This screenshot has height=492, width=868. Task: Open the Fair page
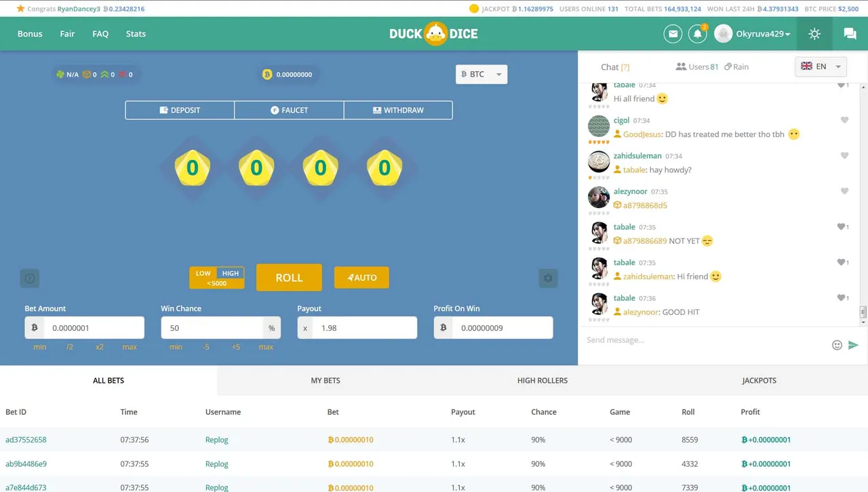click(67, 34)
